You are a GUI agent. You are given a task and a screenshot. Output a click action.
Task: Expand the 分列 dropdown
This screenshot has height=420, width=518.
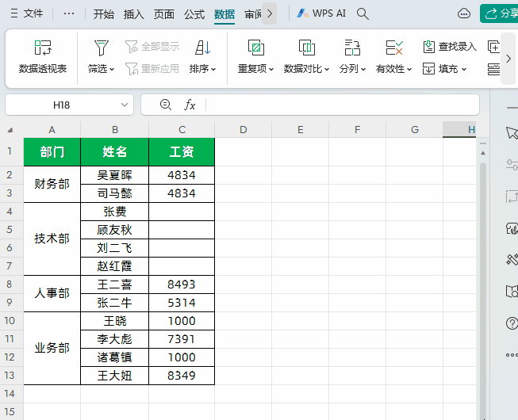click(363, 69)
